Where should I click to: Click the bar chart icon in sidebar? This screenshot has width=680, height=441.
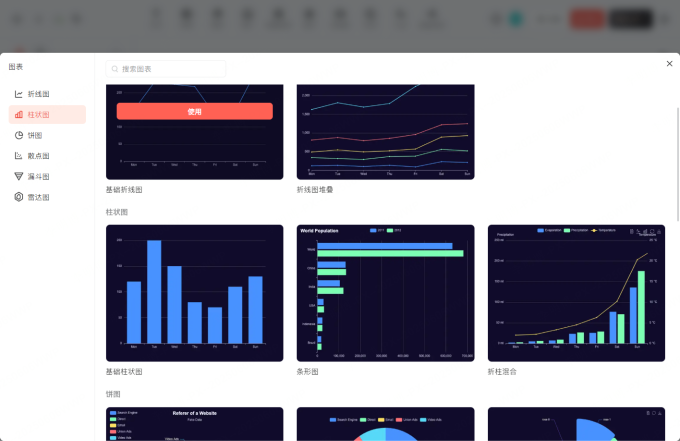(19, 114)
